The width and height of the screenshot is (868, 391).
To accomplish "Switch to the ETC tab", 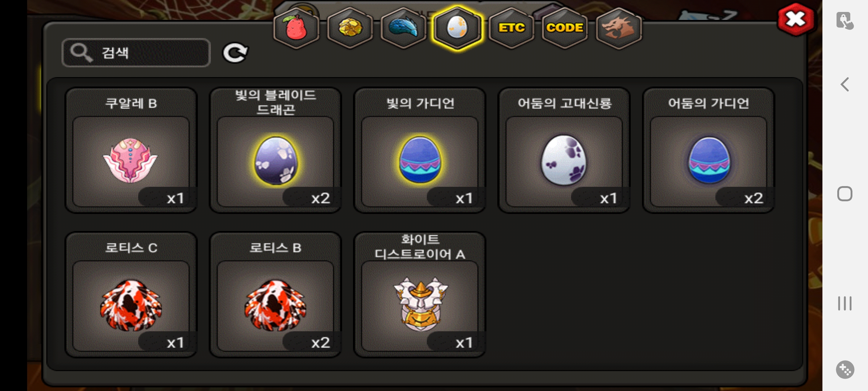I will (x=511, y=28).
